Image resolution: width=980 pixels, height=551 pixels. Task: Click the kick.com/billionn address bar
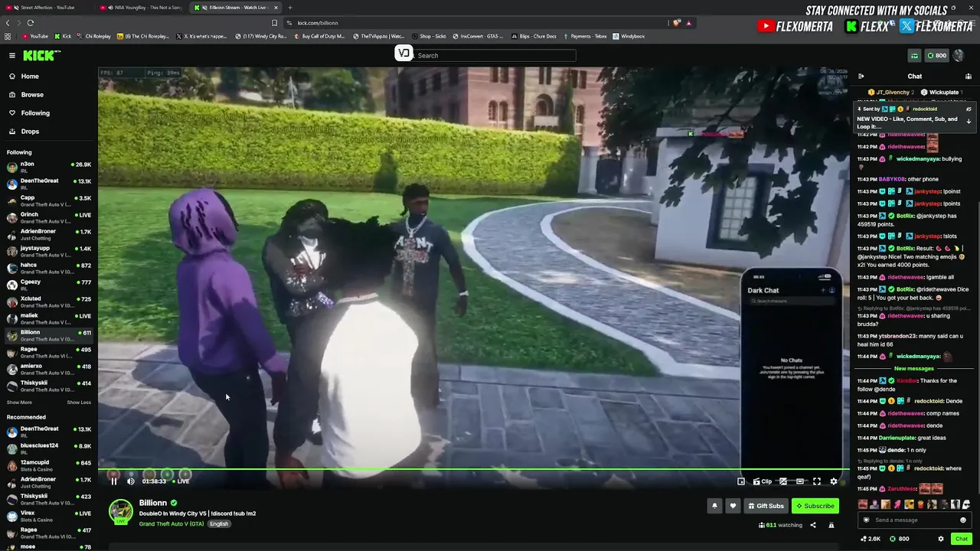pos(475,23)
